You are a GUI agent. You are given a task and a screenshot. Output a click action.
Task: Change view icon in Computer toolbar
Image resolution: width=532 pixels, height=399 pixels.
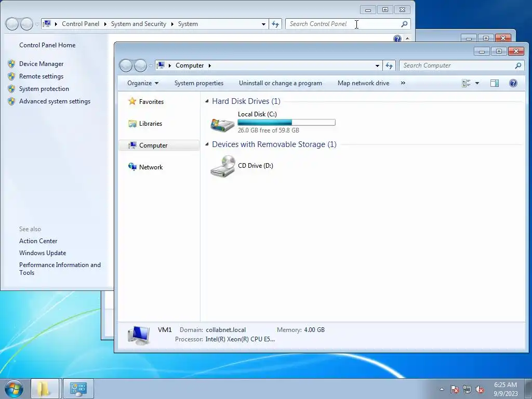coord(466,83)
